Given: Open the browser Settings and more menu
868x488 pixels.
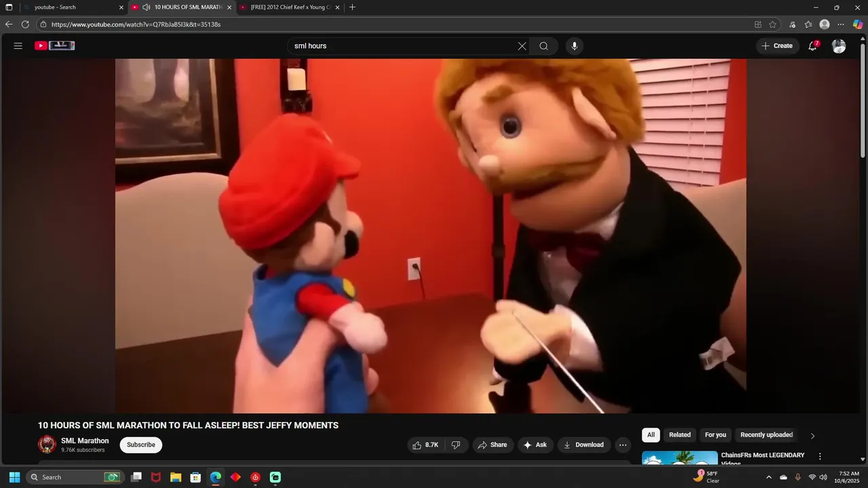Looking at the screenshot, I should pos(841,24).
